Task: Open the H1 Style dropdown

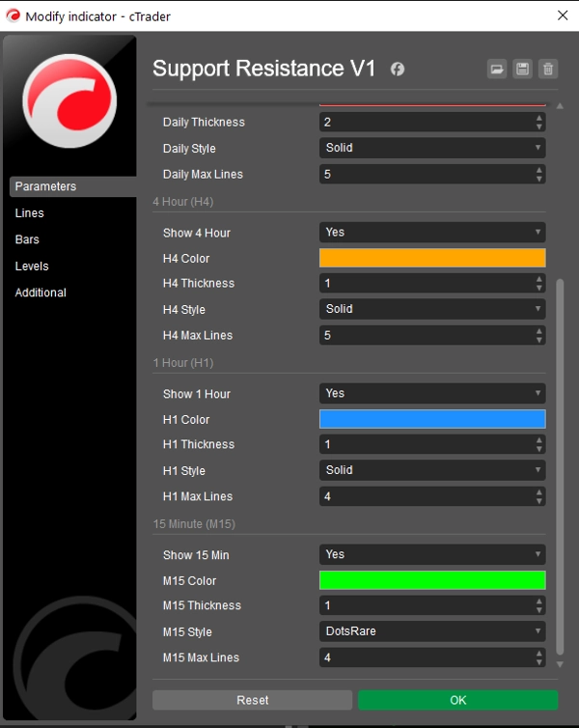Action: tap(432, 470)
